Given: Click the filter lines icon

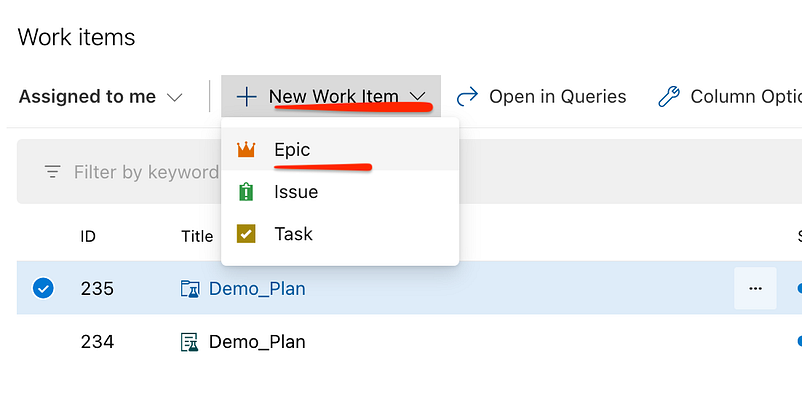Looking at the screenshot, I should [52, 172].
